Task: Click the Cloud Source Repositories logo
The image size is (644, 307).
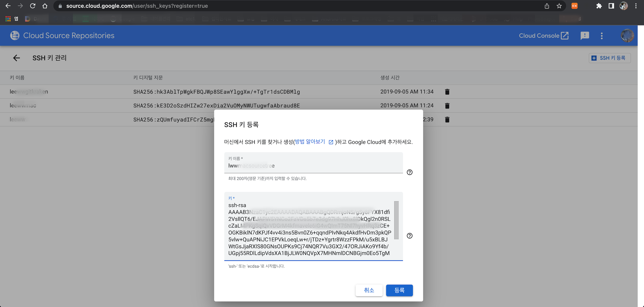Action: [15, 35]
